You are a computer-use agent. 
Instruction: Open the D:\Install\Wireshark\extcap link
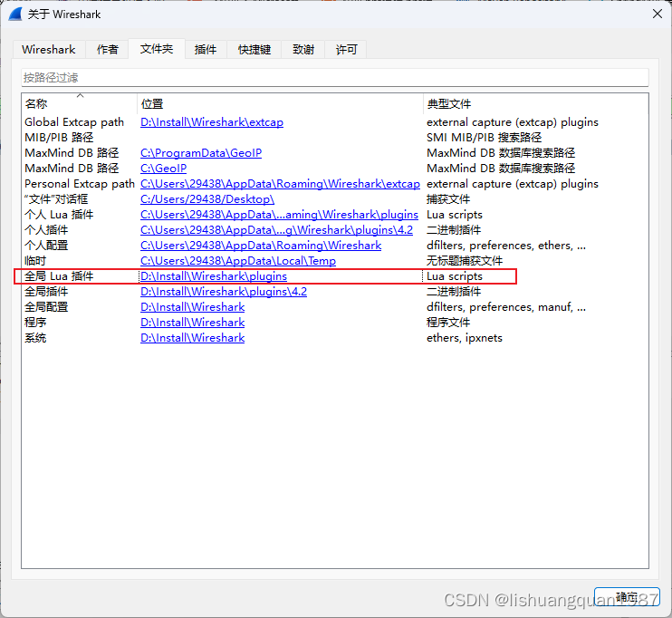[212, 122]
